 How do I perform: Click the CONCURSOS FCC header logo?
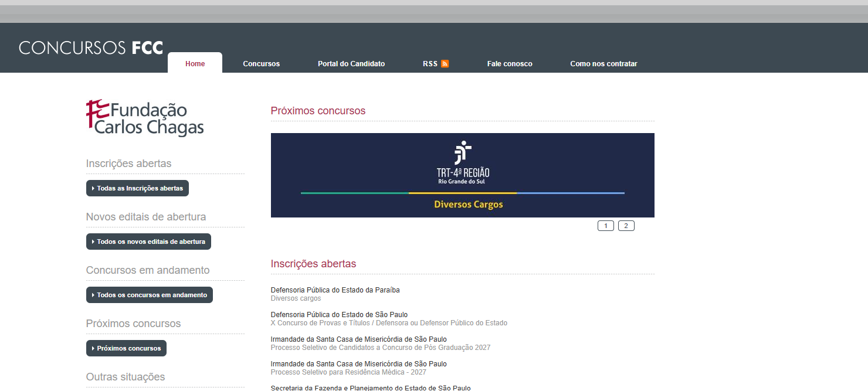91,47
